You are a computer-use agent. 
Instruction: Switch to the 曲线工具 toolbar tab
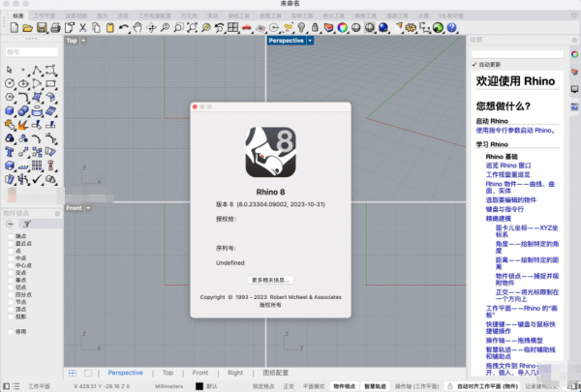[238, 15]
